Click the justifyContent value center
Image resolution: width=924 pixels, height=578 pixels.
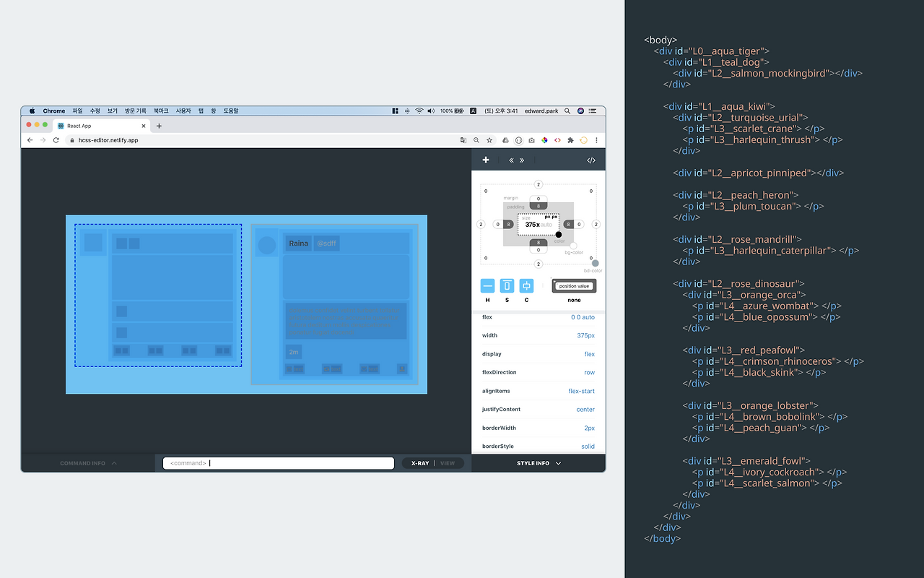[585, 410]
